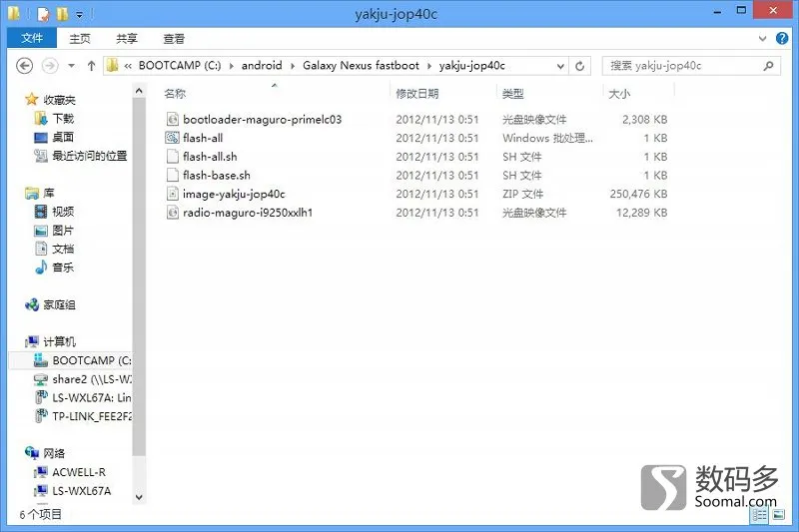
Task: Switch to details view icon in status bar
Action: (759, 515)
